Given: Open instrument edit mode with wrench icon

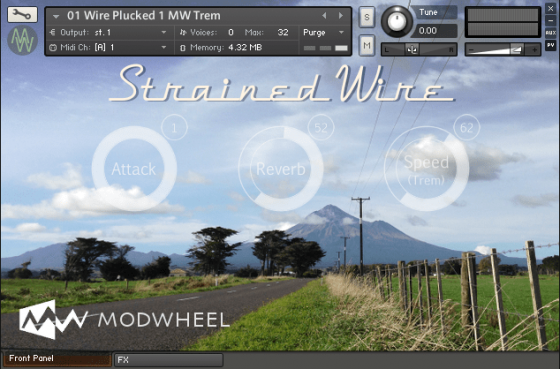Looking at the screenshot, I should click(22, 14).
